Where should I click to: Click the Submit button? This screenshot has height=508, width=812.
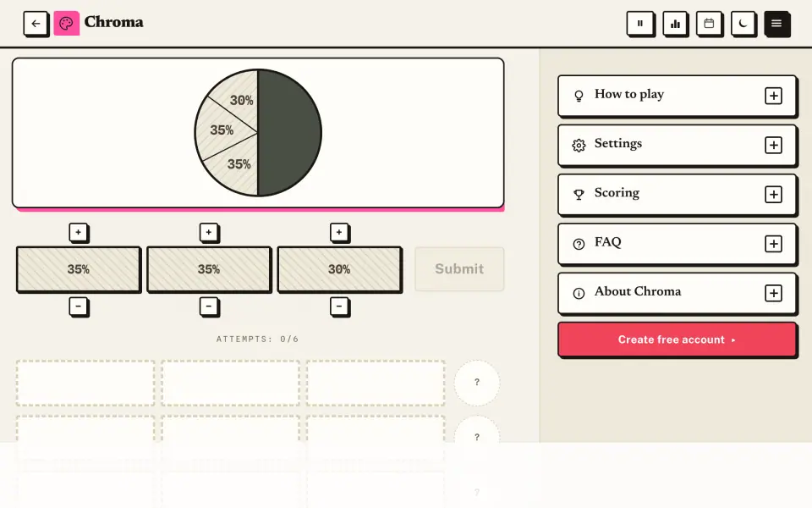[x=459, y=269]
